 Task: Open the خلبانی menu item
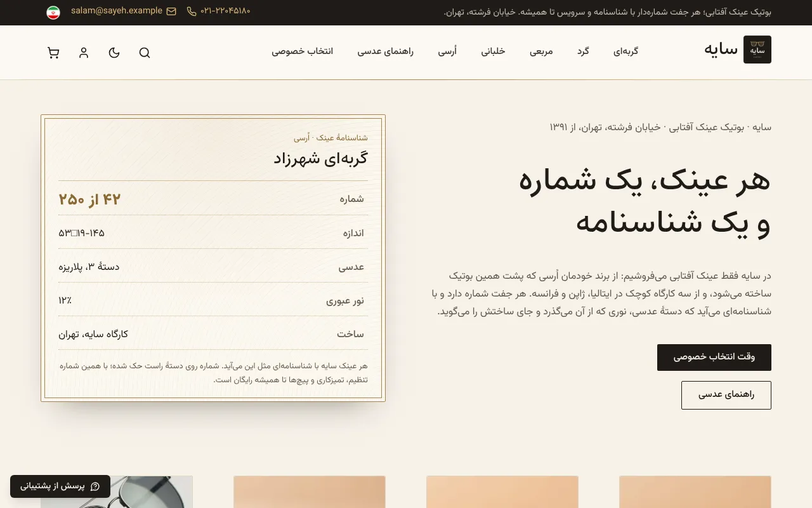click(493, 51)
